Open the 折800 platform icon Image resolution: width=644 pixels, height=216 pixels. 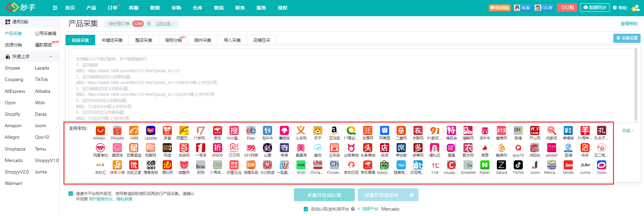[x=217, y=148]
